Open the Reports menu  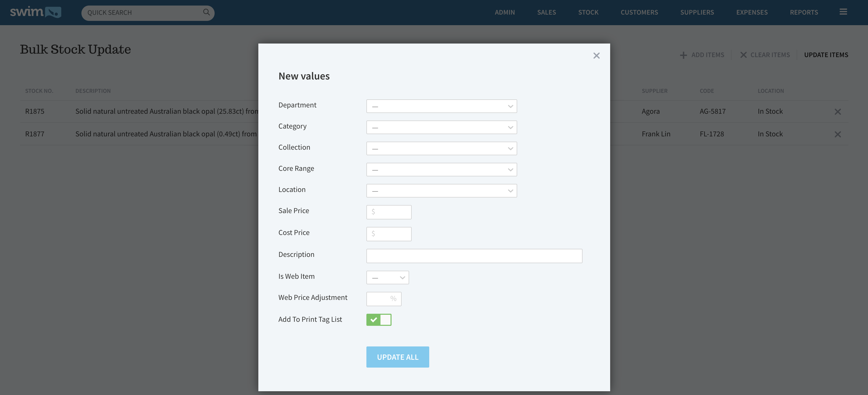click(804, 13)
